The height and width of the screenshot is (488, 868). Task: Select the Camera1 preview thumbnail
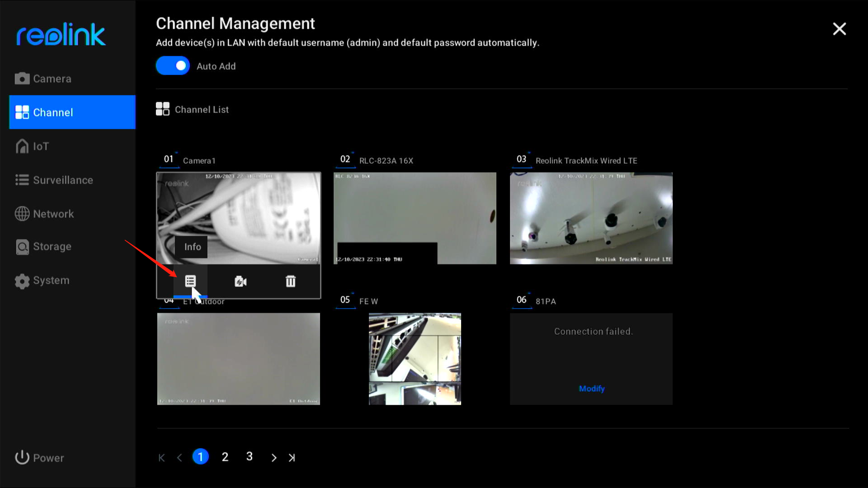239,218
